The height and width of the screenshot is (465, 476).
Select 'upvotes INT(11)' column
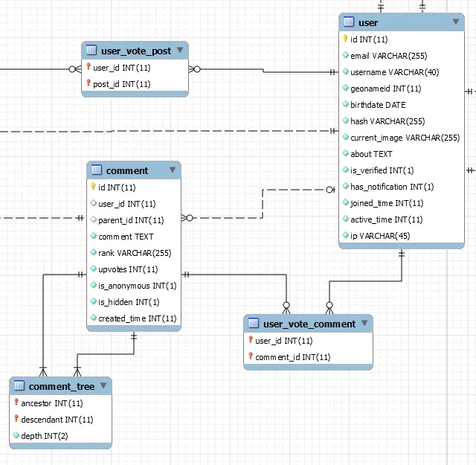tap(128, 269)
